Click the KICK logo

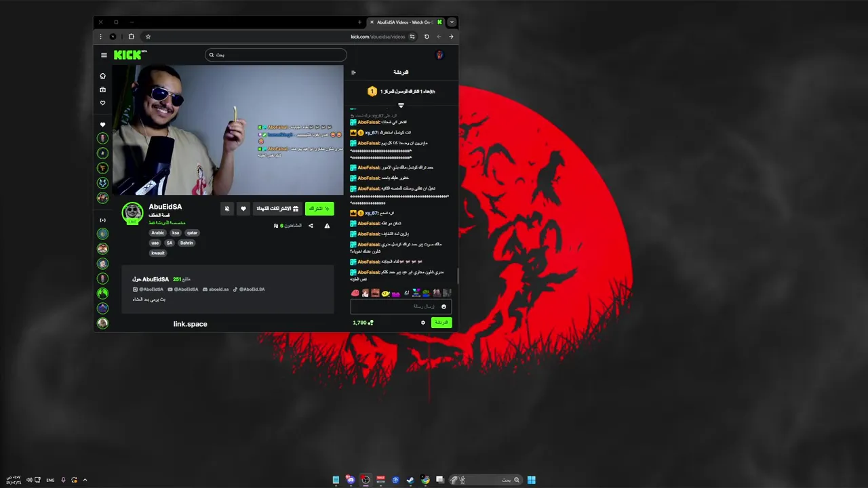[x=130, y=55]
